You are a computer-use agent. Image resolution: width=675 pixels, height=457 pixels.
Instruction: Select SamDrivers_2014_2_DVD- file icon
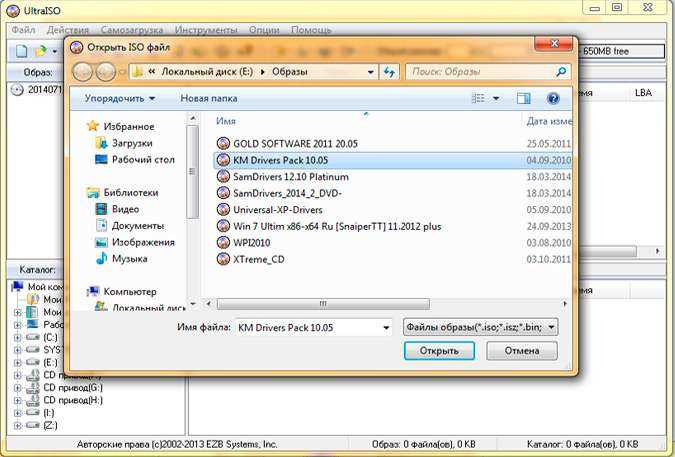pyautogui.click(x=223, y=193)
